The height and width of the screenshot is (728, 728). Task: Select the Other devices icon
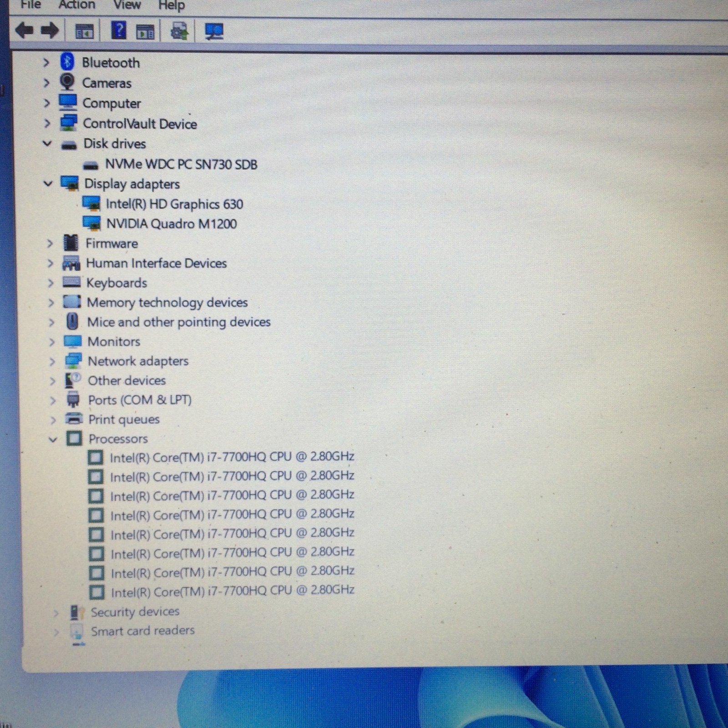tap(73, 380)
